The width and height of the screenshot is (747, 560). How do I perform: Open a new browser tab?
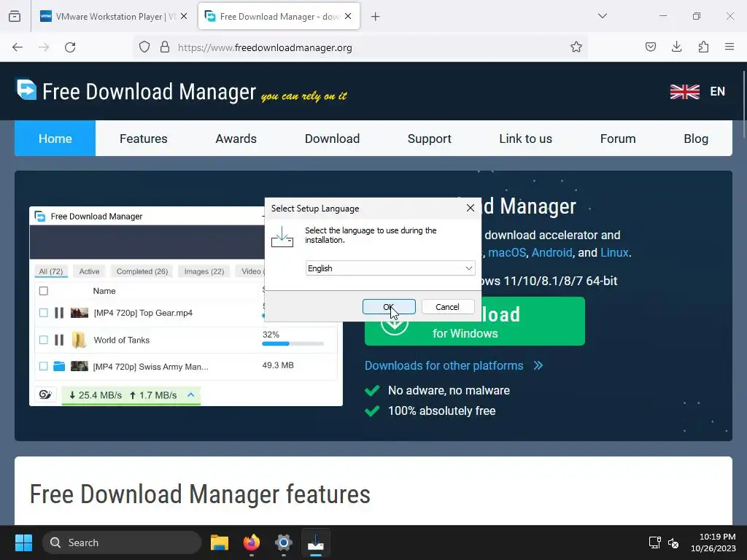click(x=376, y=16)
